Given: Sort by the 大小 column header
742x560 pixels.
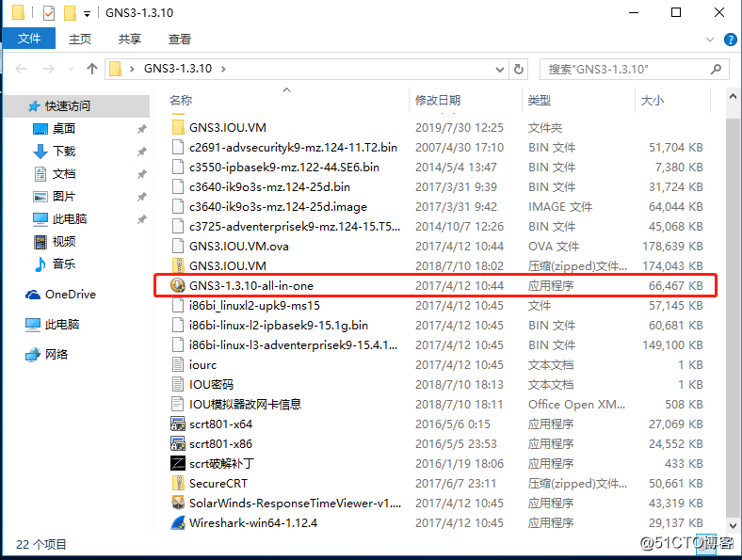Looking at the screenshot, I should [653, 101].
